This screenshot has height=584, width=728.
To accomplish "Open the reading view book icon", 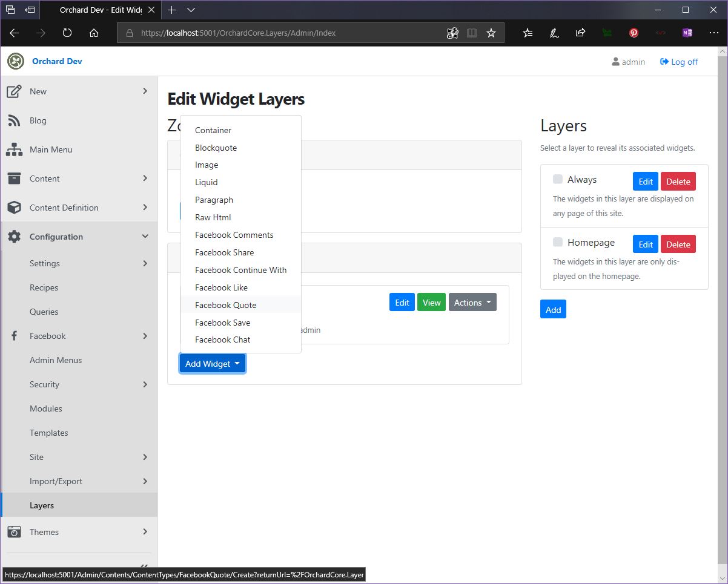I will tap(472, 33).
